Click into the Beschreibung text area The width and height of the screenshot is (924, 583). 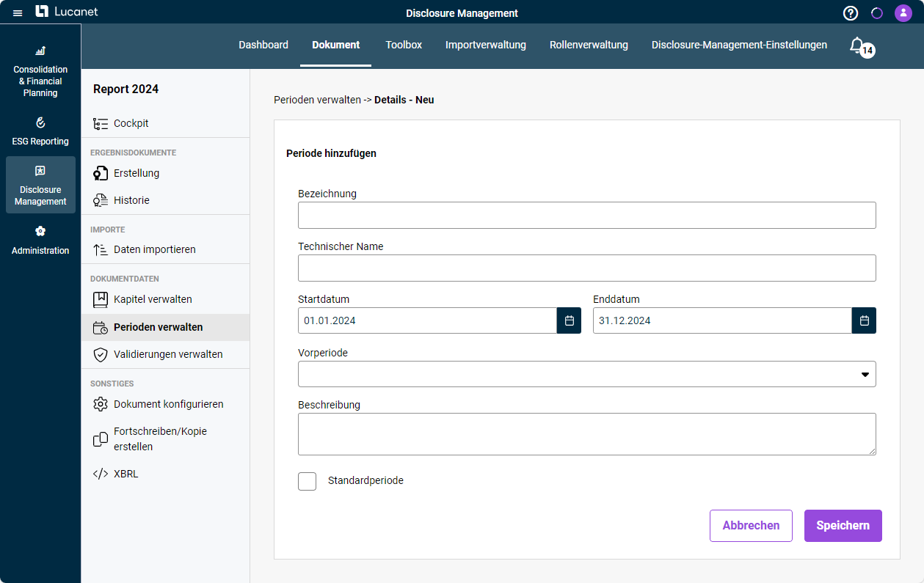[587, 434]
